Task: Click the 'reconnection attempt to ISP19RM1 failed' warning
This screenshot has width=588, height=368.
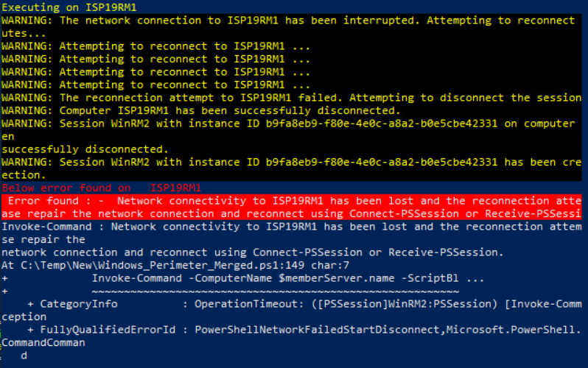Action: point(291,98)
